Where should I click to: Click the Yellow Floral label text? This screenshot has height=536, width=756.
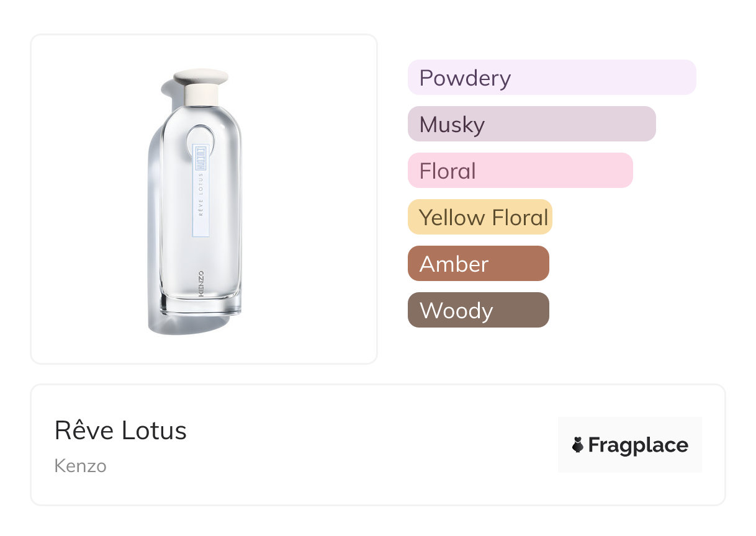pos(484,218)
